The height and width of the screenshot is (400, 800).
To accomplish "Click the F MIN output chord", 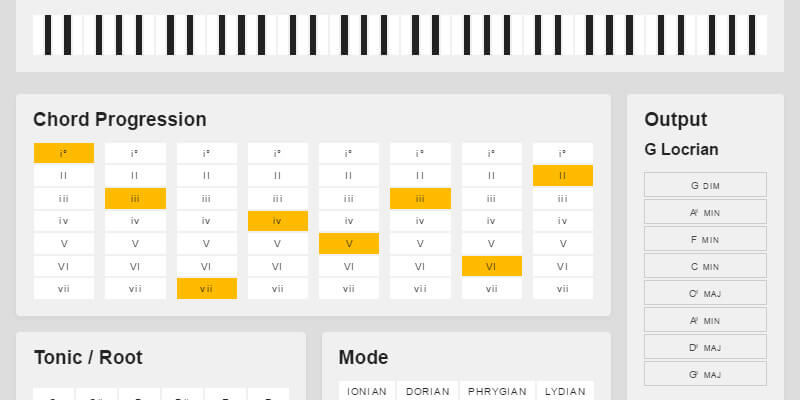I will [x=705, y=239].
